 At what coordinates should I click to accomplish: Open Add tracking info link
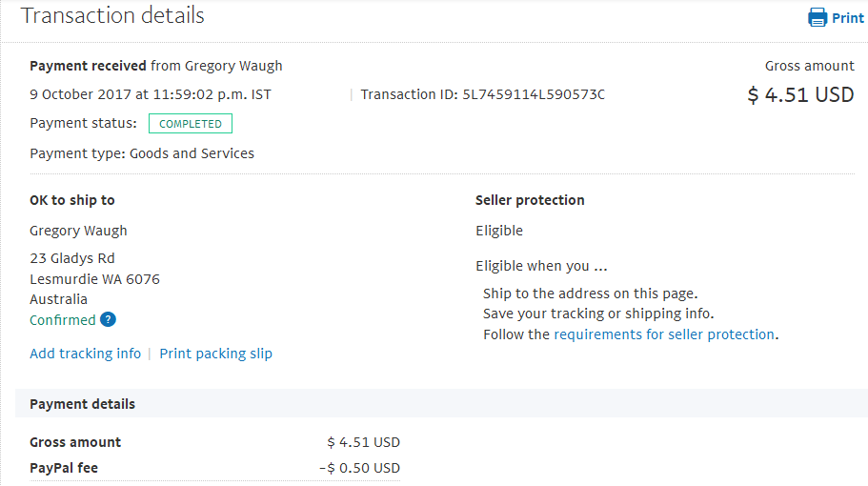click(85, 354)
